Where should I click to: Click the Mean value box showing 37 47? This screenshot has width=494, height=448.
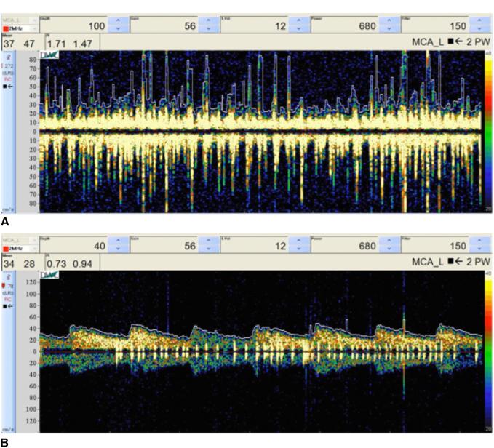click(x=22, y=44)
